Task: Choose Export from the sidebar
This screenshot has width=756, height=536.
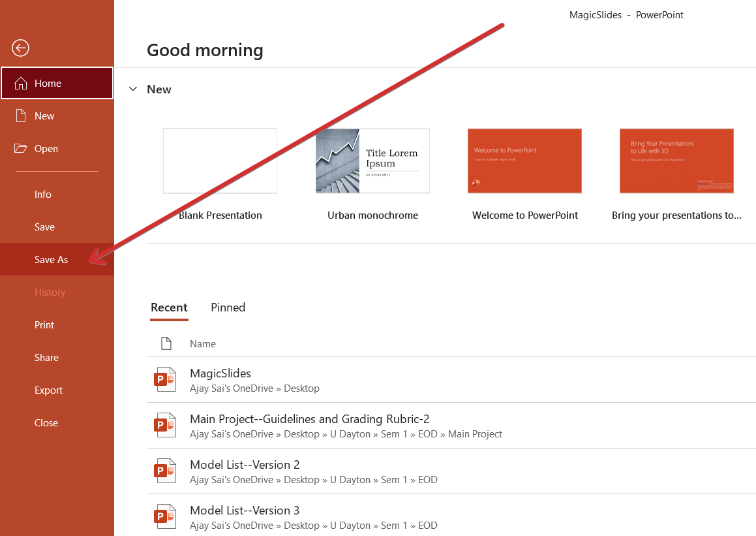Action: pyautogui.click(x=49, y=390)
